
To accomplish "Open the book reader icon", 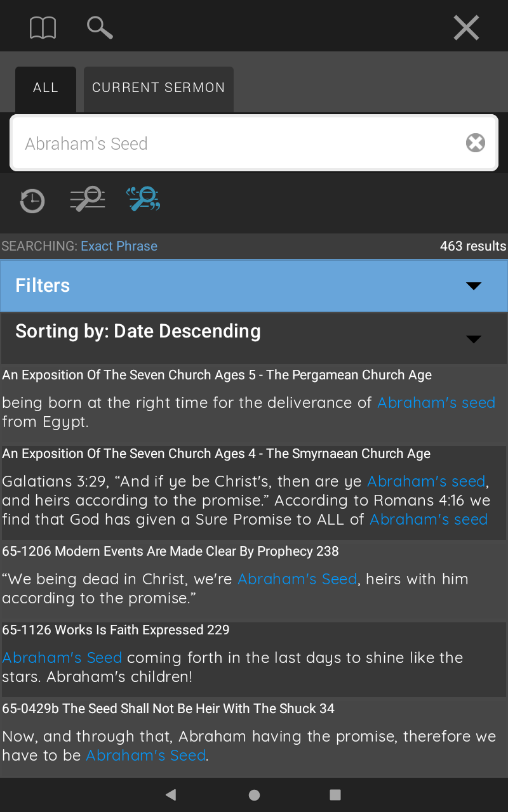I will point(43,28).
